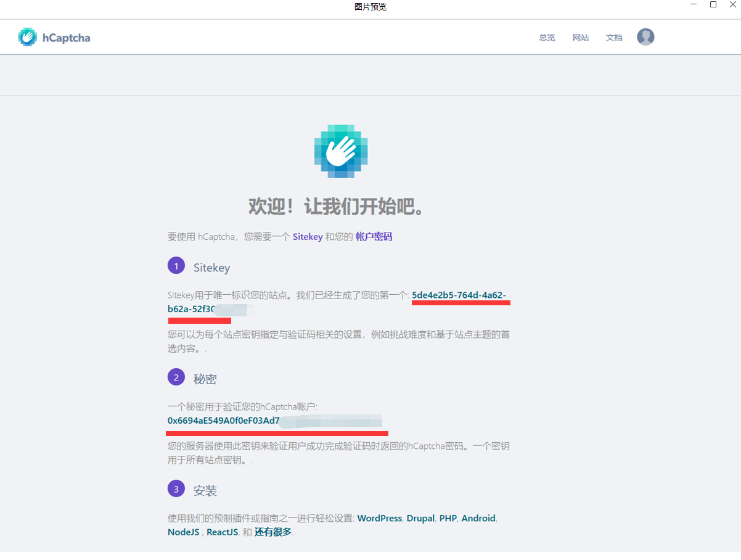
Task: Open the 总览 menu item
Action: point(546,37)
